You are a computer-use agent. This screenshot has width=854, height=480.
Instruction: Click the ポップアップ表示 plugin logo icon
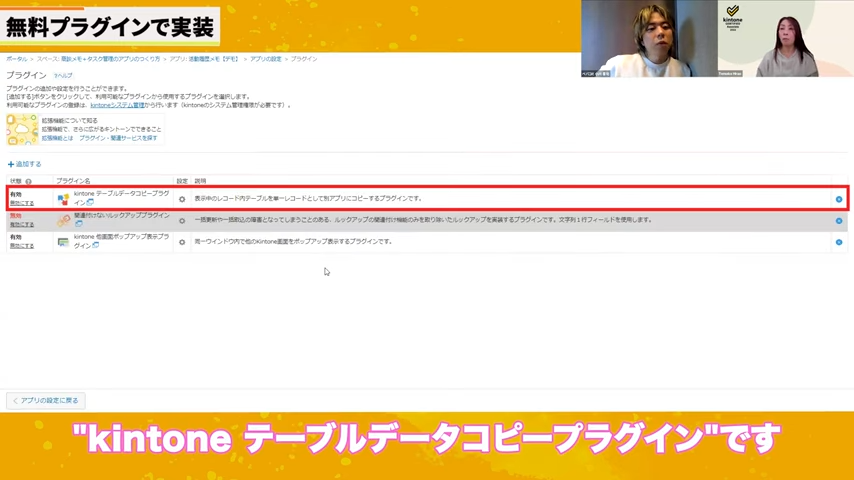pyautogui.click(x=63, y=242)
